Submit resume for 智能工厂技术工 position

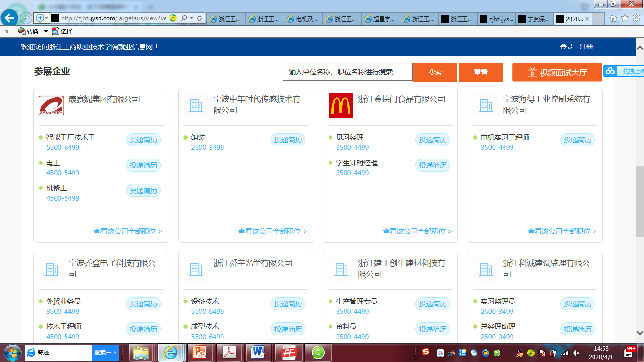(143, 140)
